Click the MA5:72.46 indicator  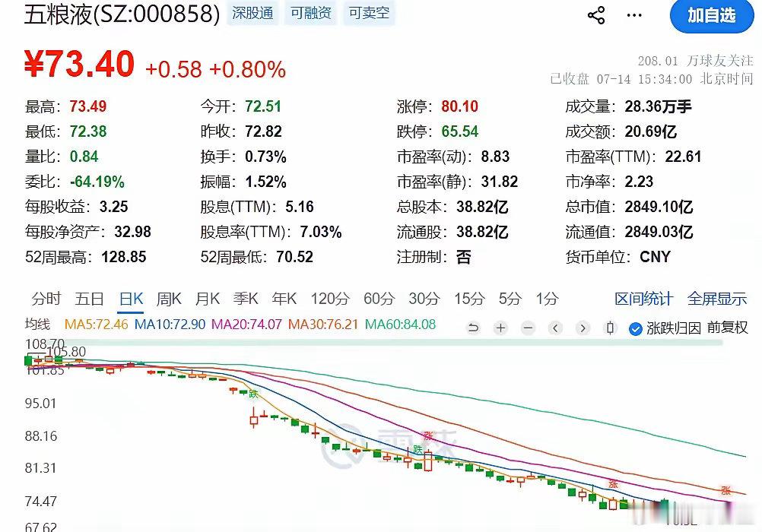tap(97, 324)
